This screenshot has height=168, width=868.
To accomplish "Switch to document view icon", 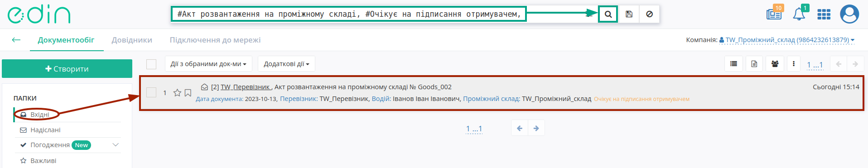I will pos(754,64).
